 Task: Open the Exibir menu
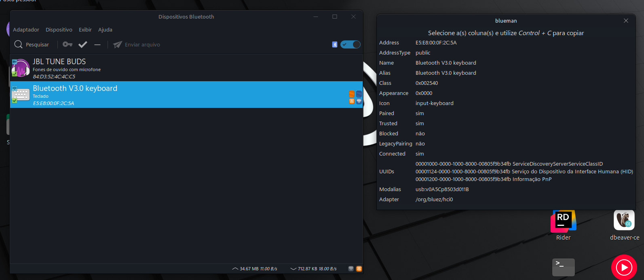[x=85, y=30]
